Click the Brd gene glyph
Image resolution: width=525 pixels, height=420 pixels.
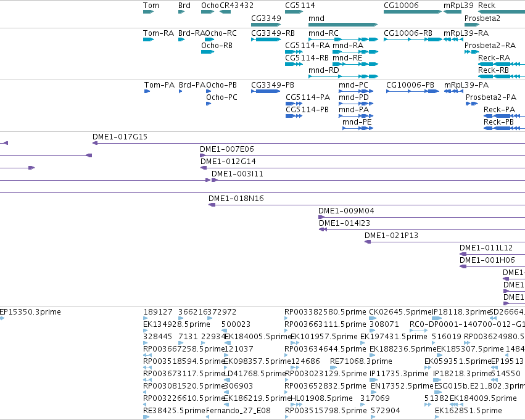[181, 12]
